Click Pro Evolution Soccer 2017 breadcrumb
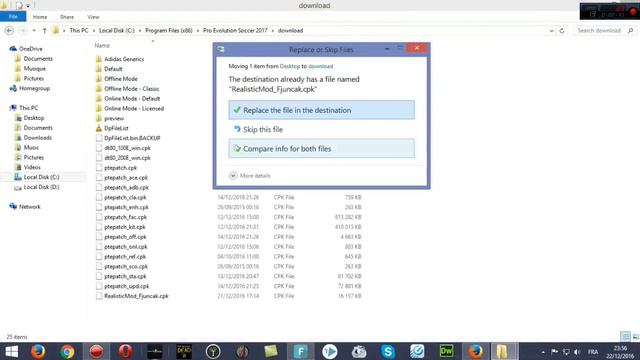Image resolution: width=640 pixels, height=360 pixels. pyautogui.click(x=235, y=31)
